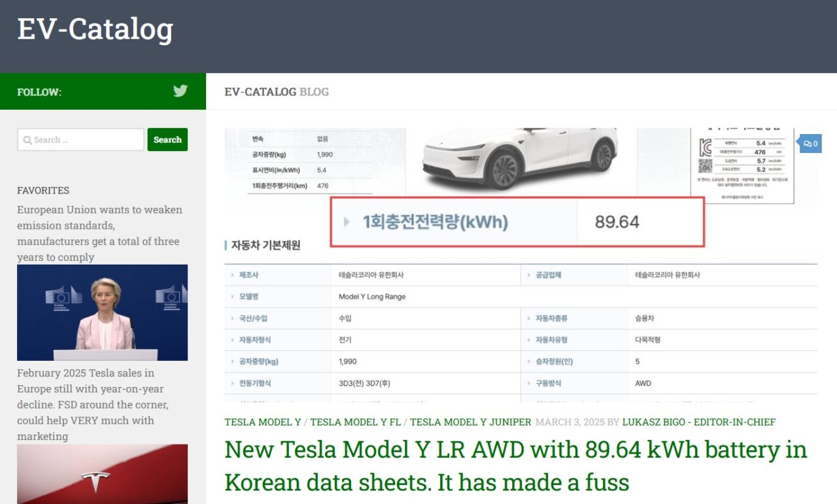
Task: Expand the 구동방식 AWD row arrow
Action: tap(528, 383)
